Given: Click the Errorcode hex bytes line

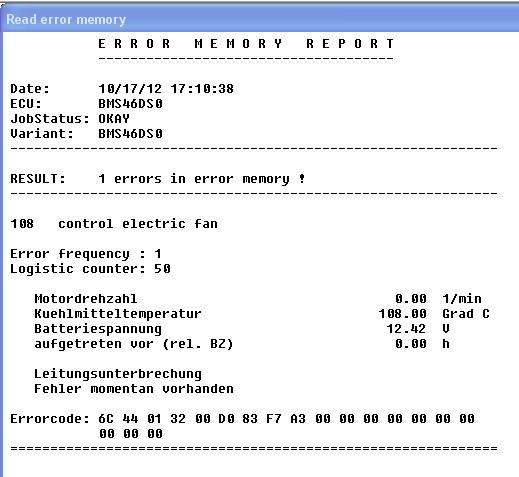Looking at the screenshot, I should tap(242, 426).
